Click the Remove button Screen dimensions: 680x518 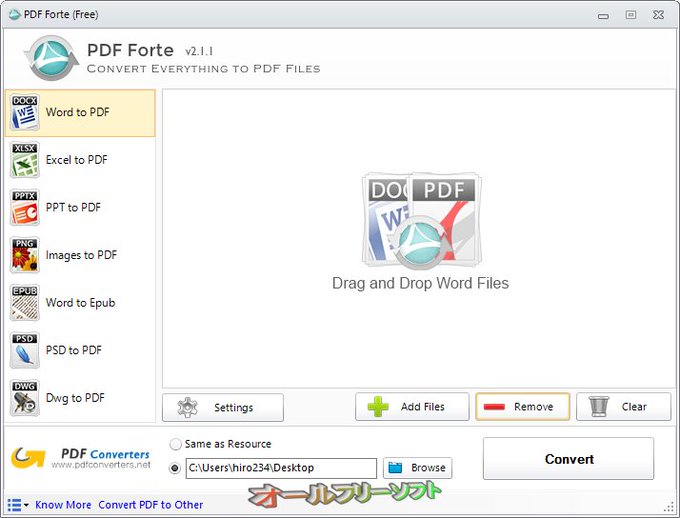pos(523,407)
